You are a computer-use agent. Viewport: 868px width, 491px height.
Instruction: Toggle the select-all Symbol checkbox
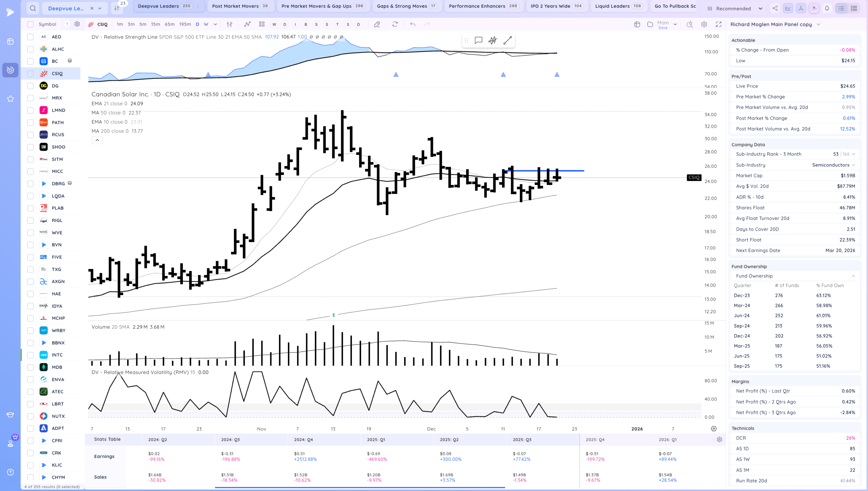tap(31, 24)
